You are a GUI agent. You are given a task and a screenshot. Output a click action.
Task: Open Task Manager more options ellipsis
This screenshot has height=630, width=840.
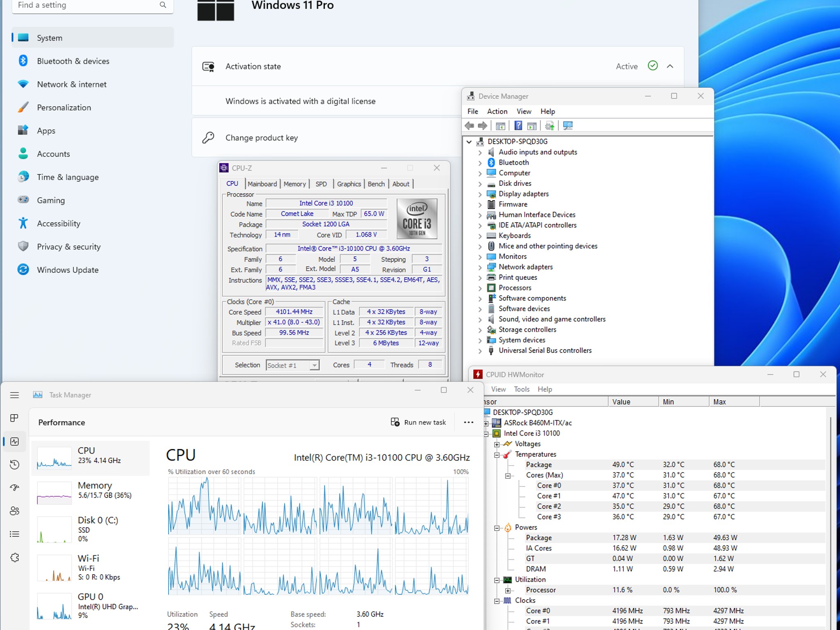point(468,422)
